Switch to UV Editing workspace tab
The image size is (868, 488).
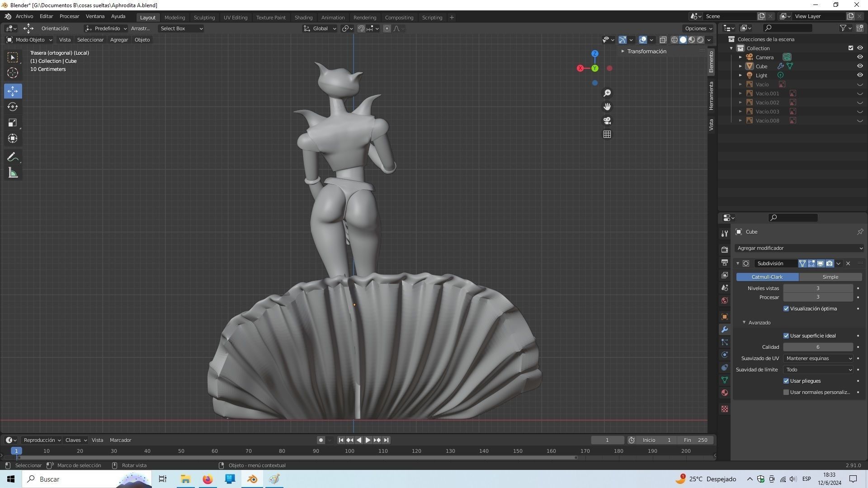(x=236, y=18)
